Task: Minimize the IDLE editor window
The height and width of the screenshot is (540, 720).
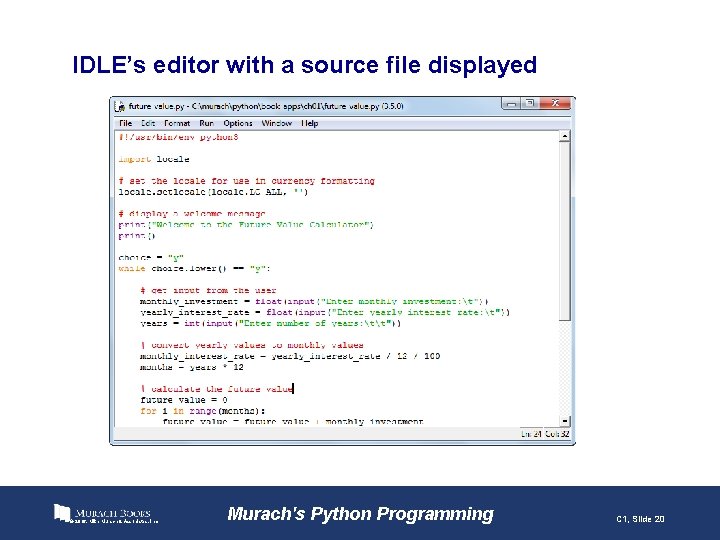Action: pos(510,104)
